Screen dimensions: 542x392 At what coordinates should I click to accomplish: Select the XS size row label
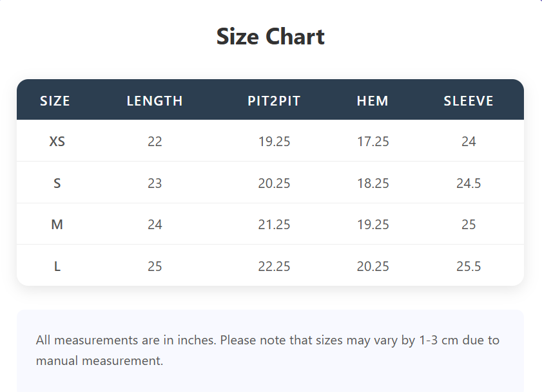57,142
